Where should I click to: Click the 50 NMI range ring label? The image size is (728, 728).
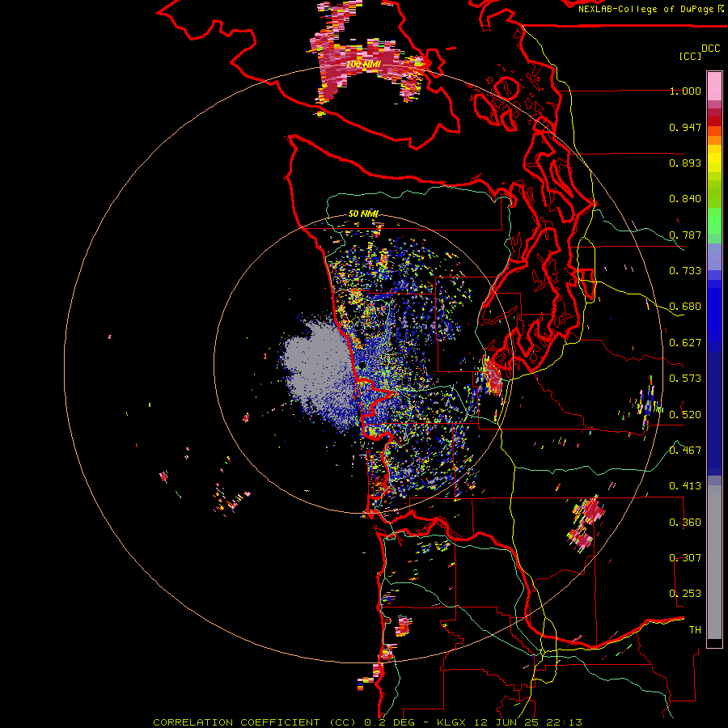(363, 214)
